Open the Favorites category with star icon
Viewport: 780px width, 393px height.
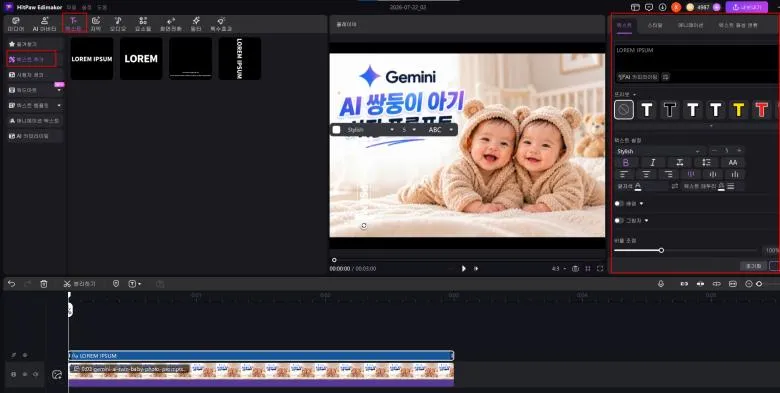coord(35,44)
